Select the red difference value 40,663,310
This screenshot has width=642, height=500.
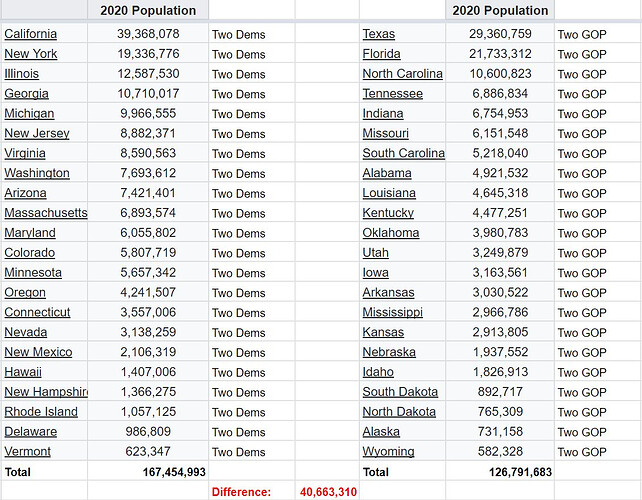328,492
